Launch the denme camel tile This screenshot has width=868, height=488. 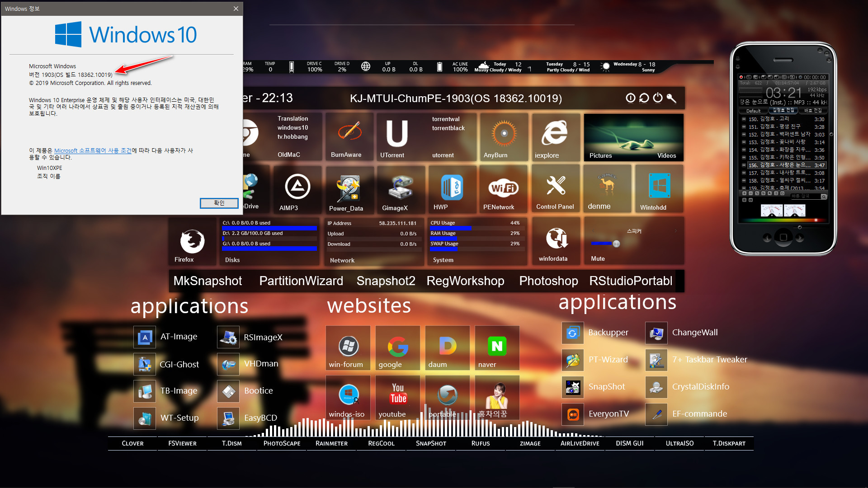607,189
